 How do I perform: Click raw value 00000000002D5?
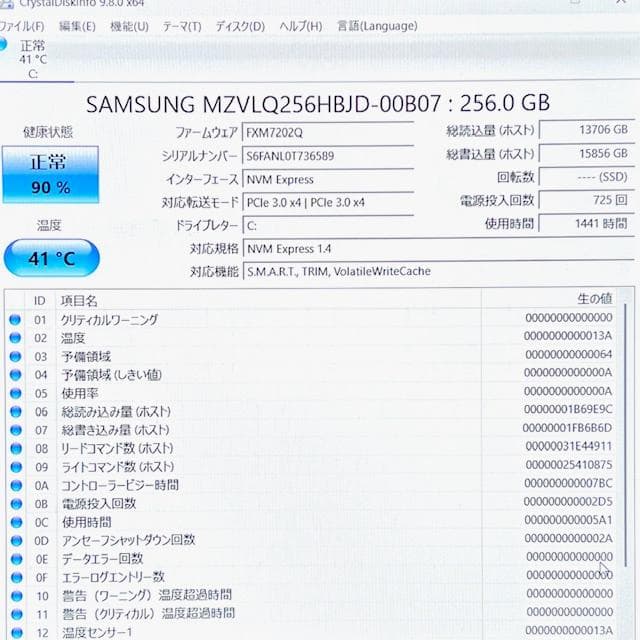pos(568,502)
